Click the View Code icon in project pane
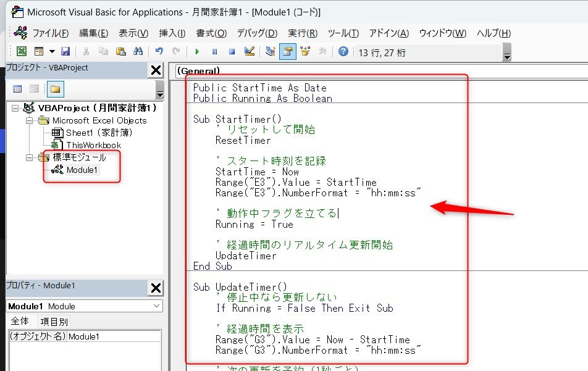 [x=17, y=89]
